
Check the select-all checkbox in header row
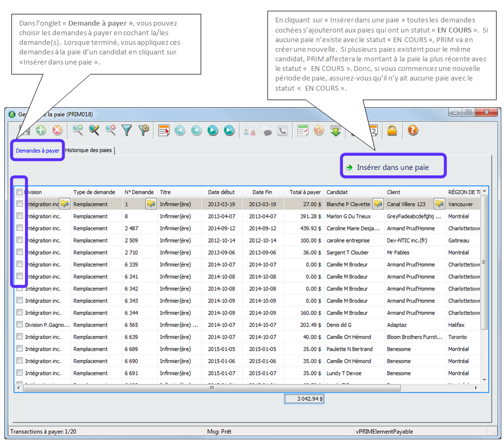tap(20, 192)
